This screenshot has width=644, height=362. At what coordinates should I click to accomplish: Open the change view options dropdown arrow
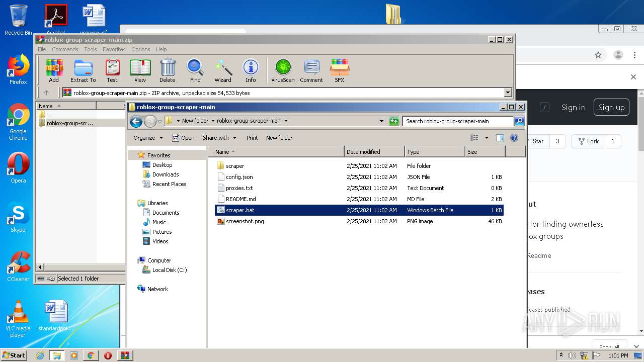(487, 138)
